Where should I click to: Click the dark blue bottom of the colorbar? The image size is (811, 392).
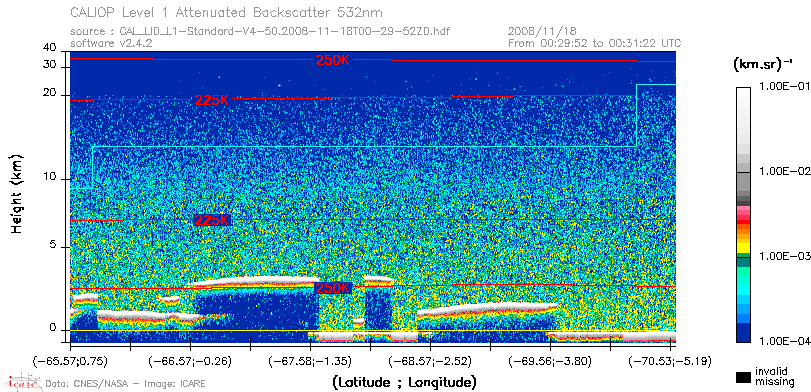[x=743, y=334]
